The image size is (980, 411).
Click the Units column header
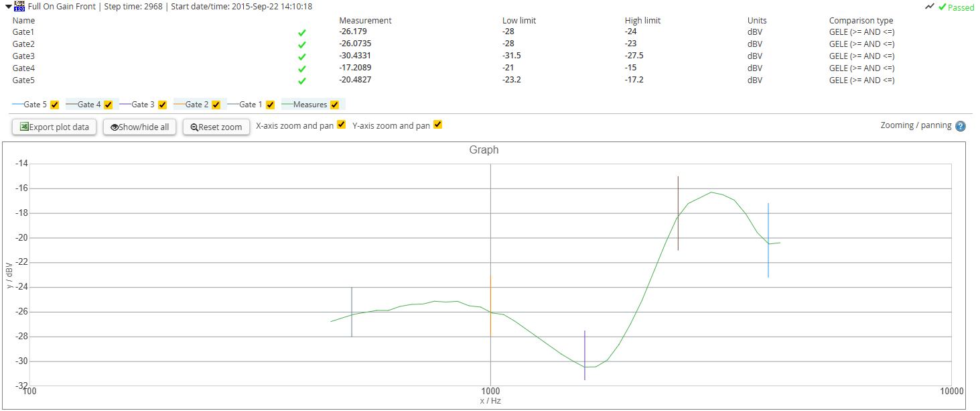click(757, 21)
